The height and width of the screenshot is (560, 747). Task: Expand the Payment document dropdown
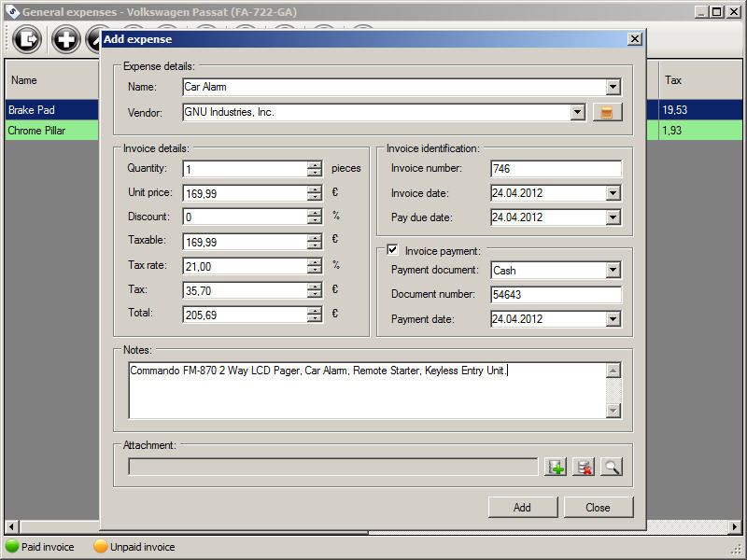[x=613, y=271]
